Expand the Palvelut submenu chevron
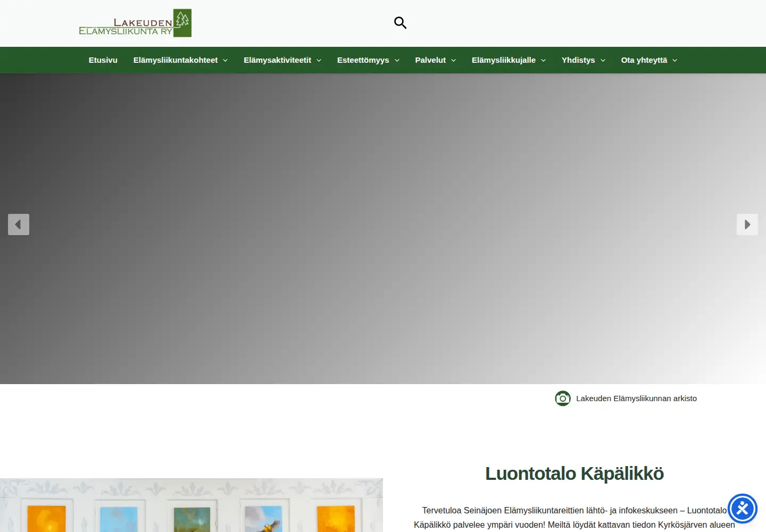 [x=453, y=61]
